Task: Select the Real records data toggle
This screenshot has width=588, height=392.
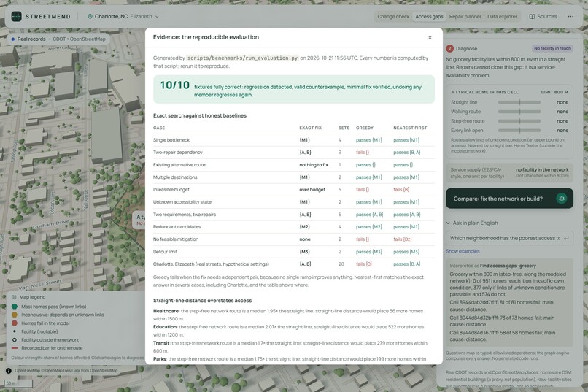Action: click(28, 39)
